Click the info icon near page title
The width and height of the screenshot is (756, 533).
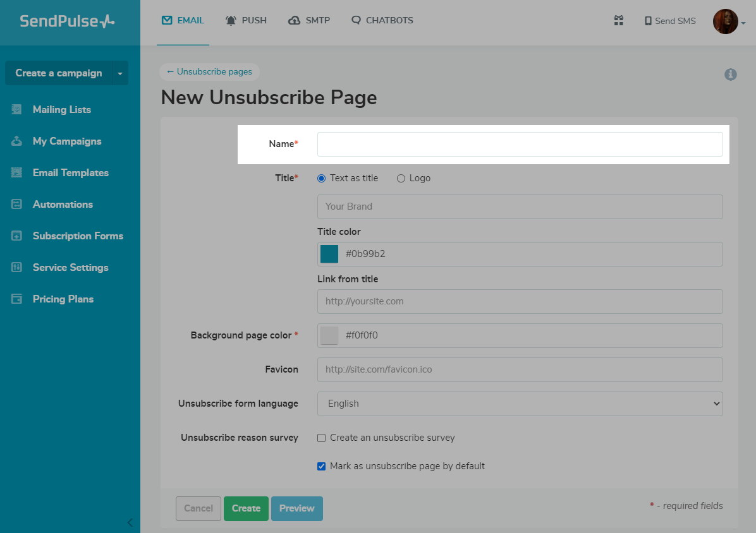[730, 75]
